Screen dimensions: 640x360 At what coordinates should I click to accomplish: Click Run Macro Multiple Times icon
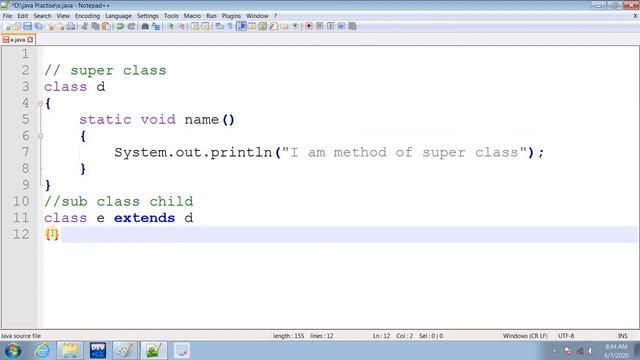(x=341, y=27)
